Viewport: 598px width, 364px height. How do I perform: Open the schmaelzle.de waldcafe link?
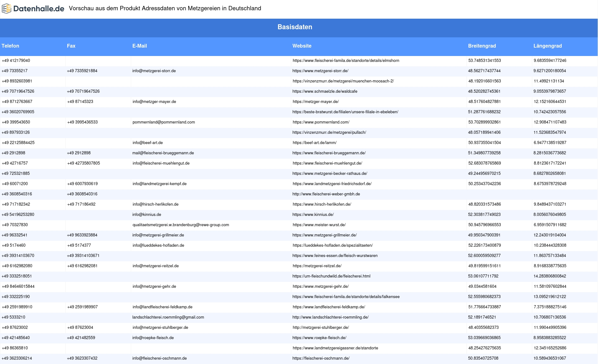coord(325,91)
